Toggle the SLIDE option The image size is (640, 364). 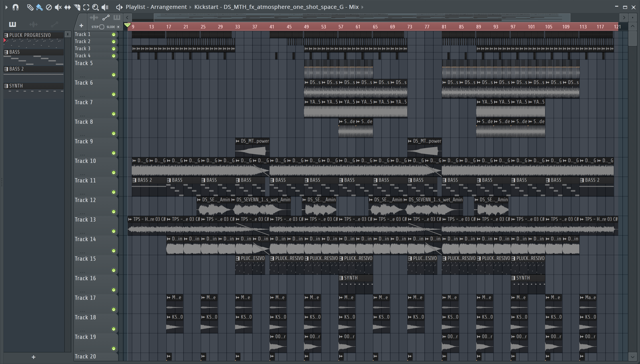pos(118,27)
